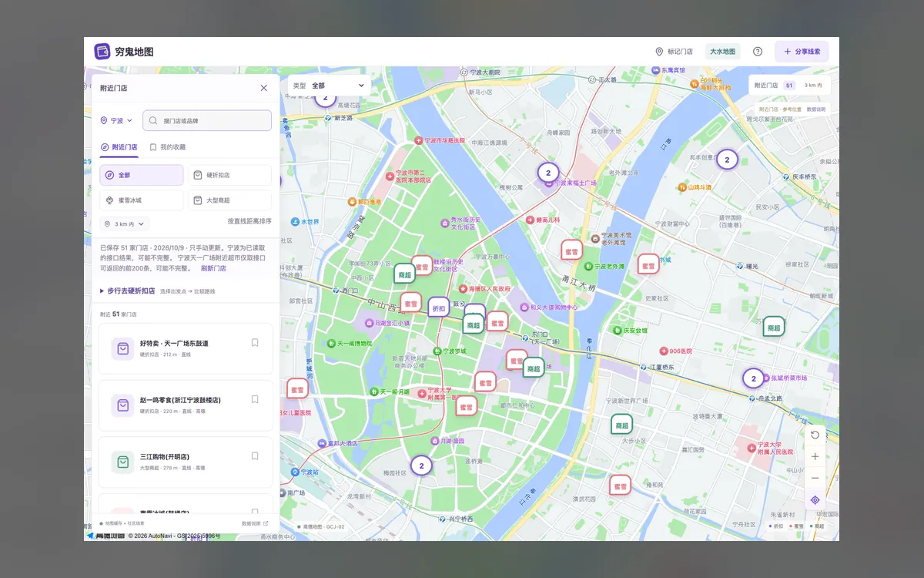924x578 pixels.
Task: Open cluster marker 2 near 宁波来福士广场
Action: tap(547, 173)
